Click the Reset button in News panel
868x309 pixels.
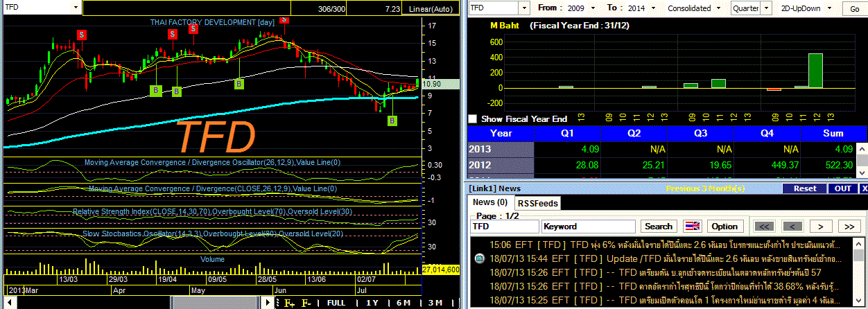[805, 188]
